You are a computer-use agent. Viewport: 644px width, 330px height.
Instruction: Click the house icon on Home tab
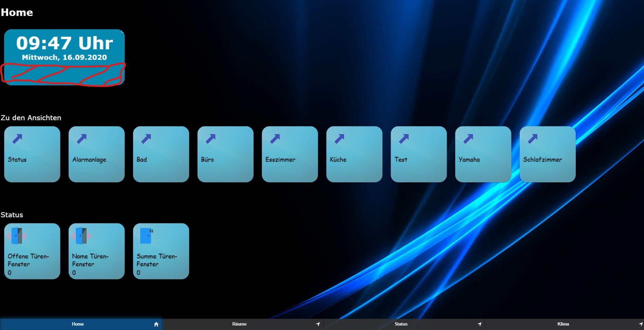tap(156, 324)
